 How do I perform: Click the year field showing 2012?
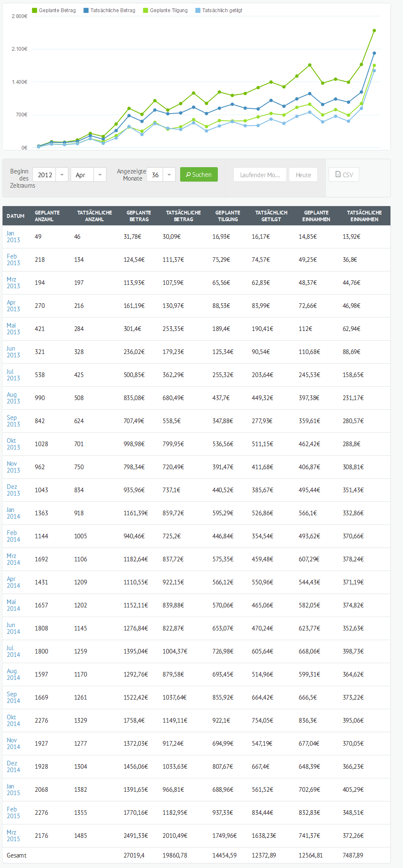tap(45, 175)
